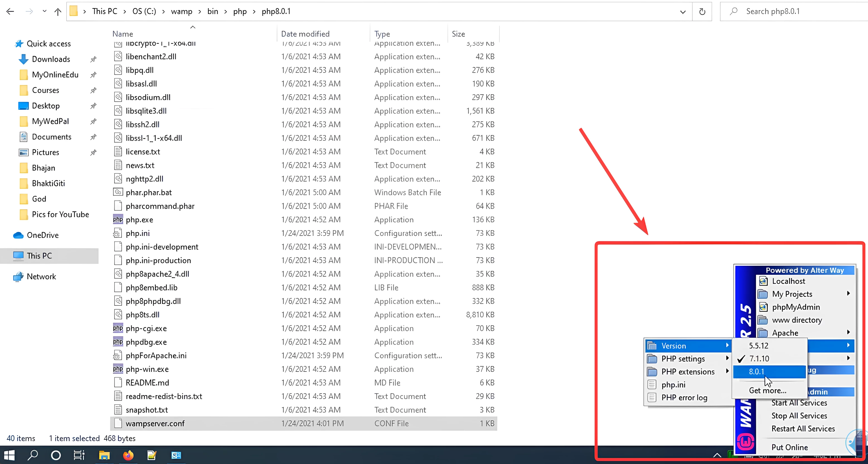The width and height of the screenshot is (868, 464).
Task: Click Put Online button
Action: pyautogui.click(x=791, y=447)
